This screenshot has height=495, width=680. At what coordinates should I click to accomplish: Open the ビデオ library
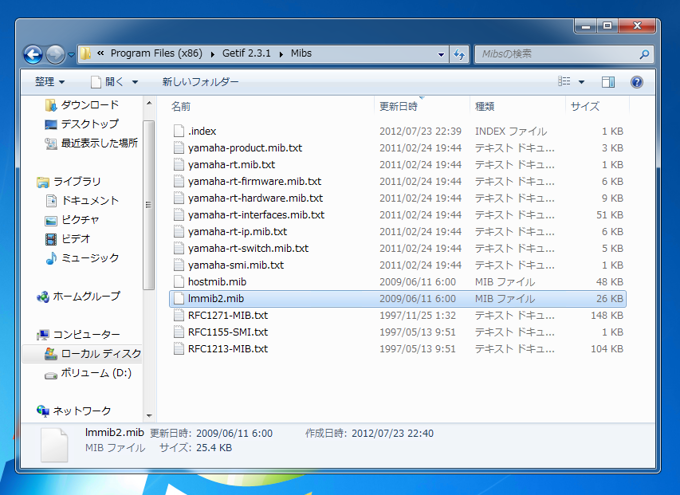click(68, 239)
